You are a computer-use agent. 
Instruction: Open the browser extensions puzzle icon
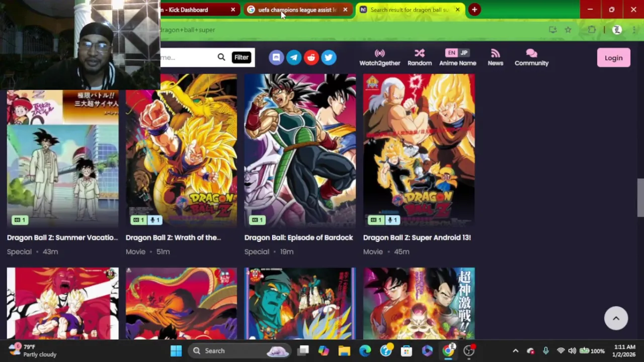592,30
